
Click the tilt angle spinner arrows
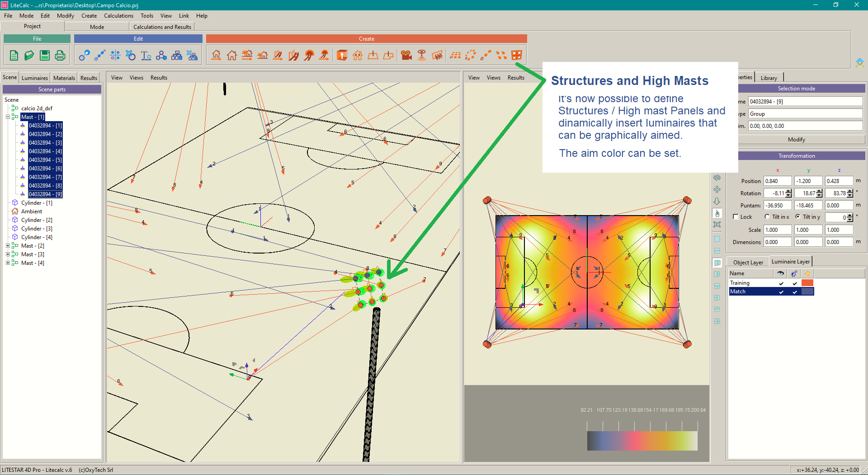(850, 218)
